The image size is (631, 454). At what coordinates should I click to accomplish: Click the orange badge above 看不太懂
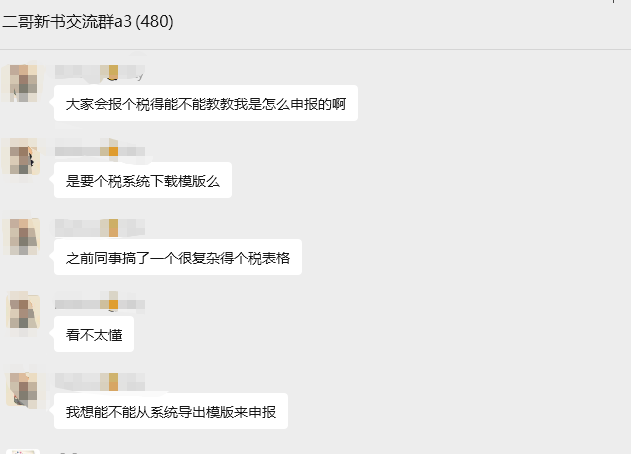[x=113, y=303]
